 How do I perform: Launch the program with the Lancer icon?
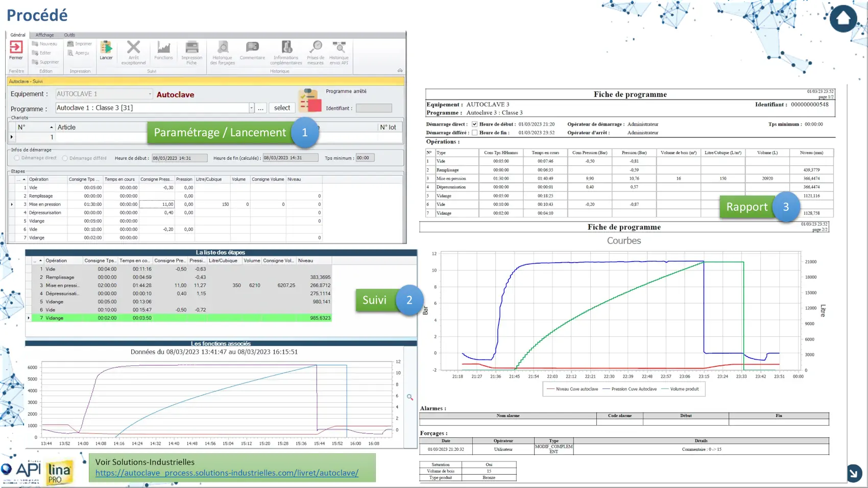tap(106, 48)
